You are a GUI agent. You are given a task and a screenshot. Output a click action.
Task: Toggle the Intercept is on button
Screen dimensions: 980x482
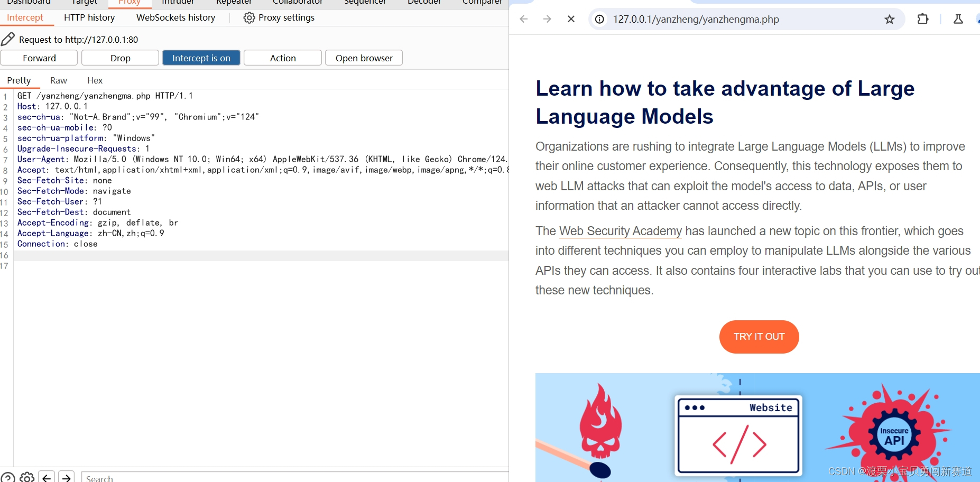[x=201, y=58]
